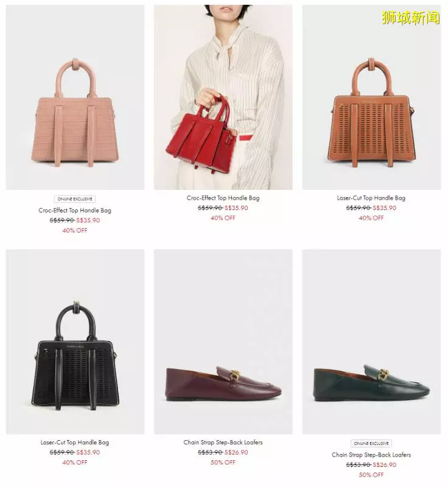Open Chain Strap Step-Back Loafers title under green shoe
The height and width of the screenshot is (487, 448).
[x=371, y=455]
